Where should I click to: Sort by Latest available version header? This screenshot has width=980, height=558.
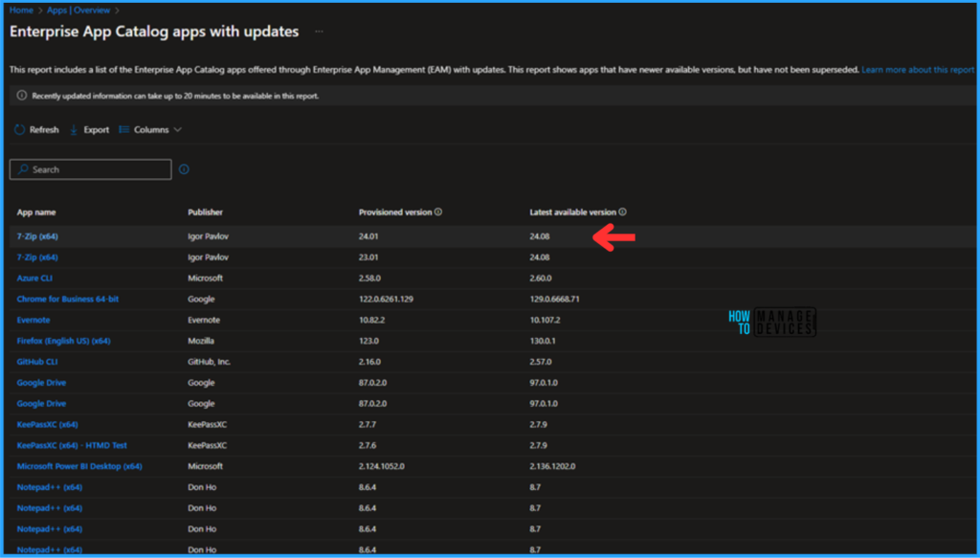(x=573, y=212)
